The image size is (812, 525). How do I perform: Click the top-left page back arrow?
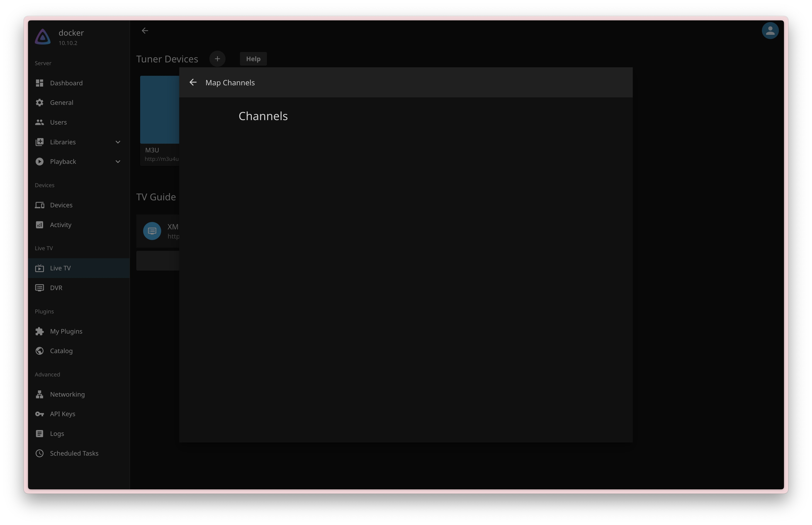[145, 31]
